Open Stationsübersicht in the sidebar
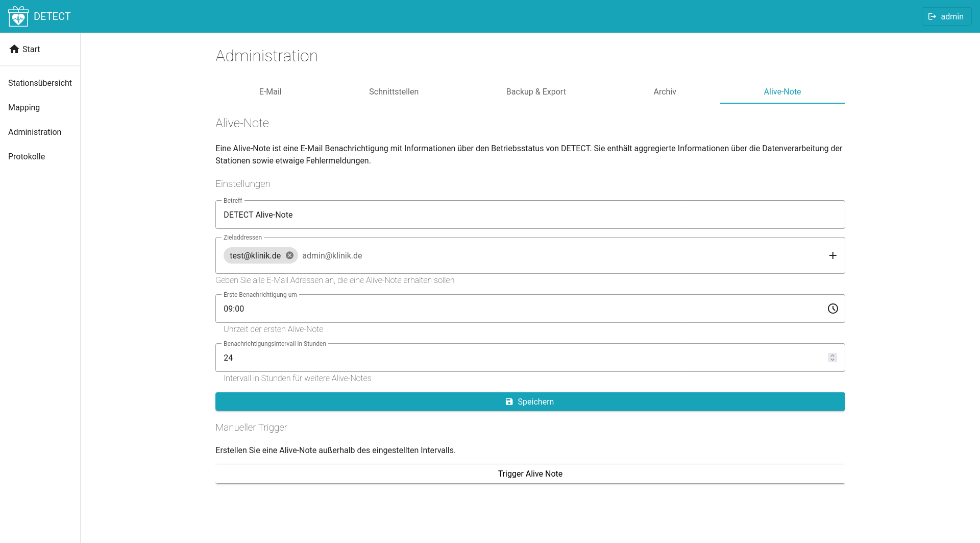Screen dimensions: 980x543 [x=40, y=83]
